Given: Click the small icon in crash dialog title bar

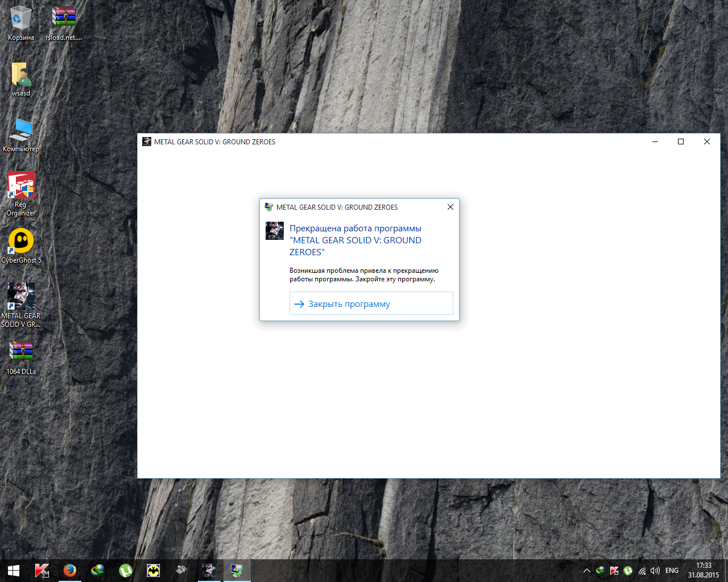Looking at the screenshot, I should pos(269,207).
